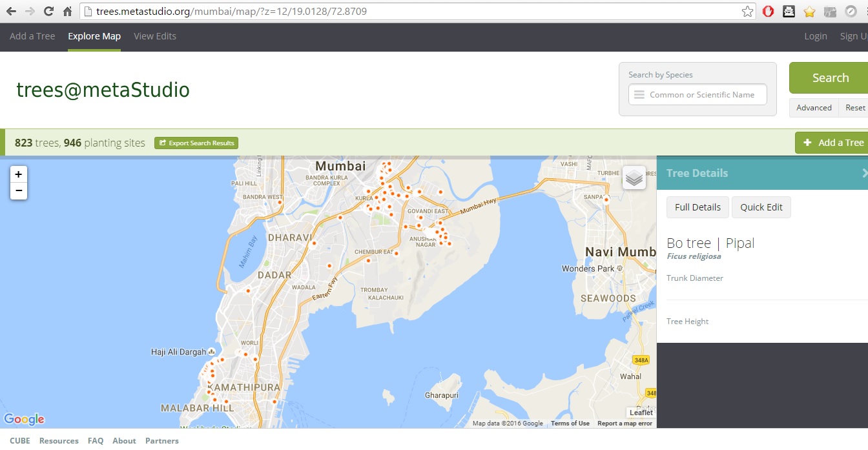The image size is (868, 450).
Task: Click the Google logo on the map
Action: [x=24, y=420]
